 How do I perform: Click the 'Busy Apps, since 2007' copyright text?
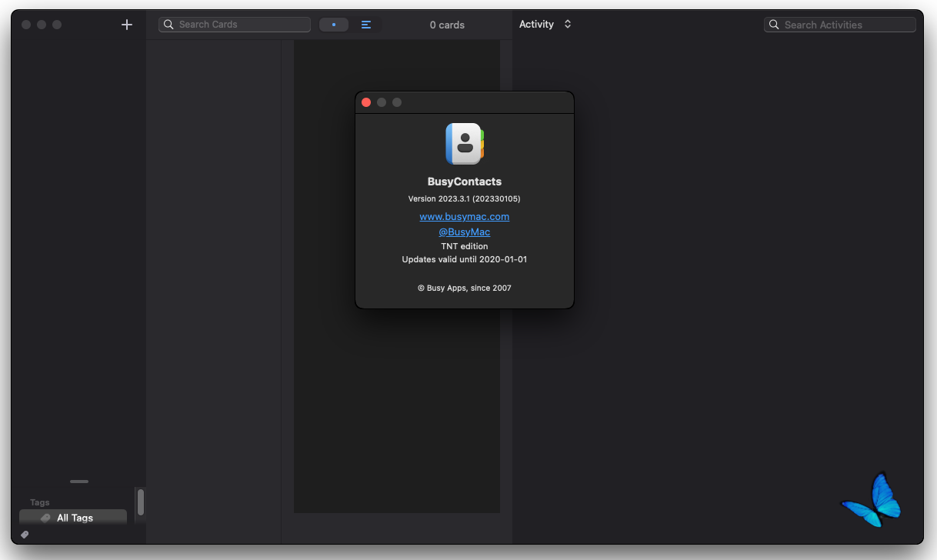465,288
